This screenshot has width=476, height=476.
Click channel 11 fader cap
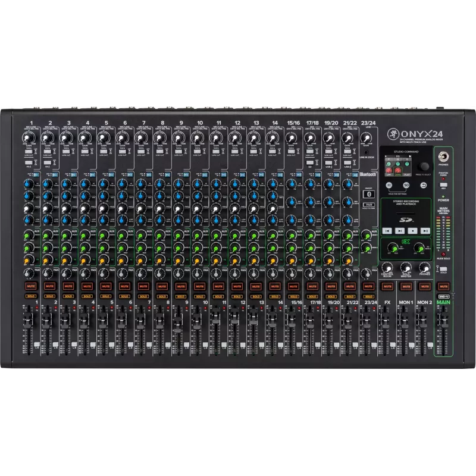click(215, 315)
